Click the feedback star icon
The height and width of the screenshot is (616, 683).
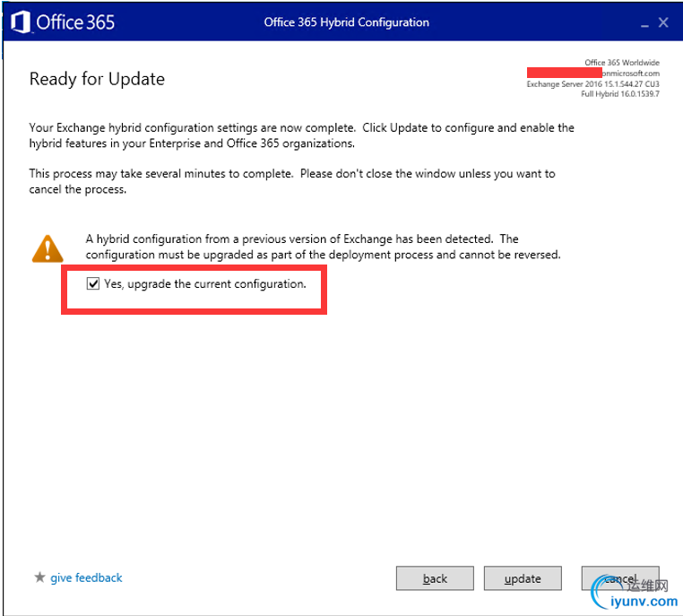coord(39,577)
